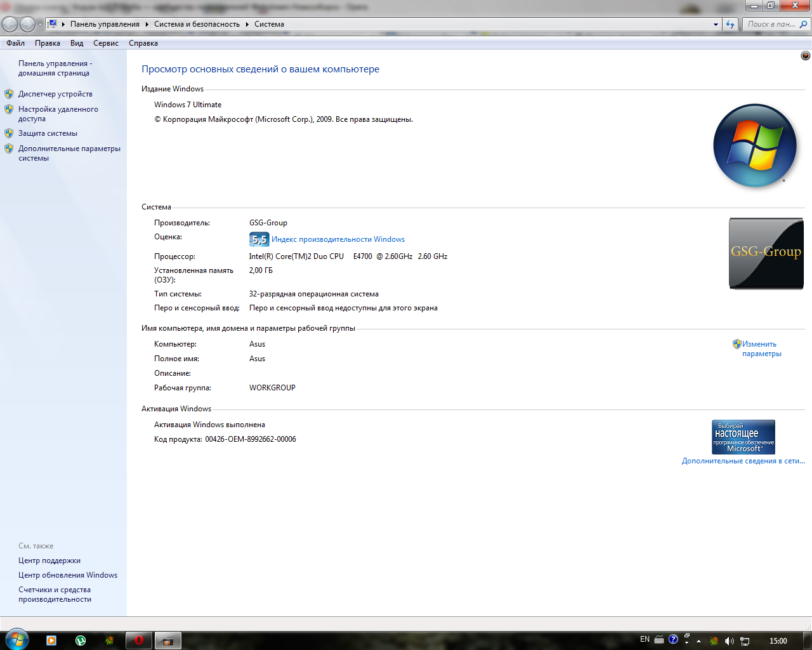The image size is (812, 650).
Task: Click the magnifier search icon
Action: (804, 24)
